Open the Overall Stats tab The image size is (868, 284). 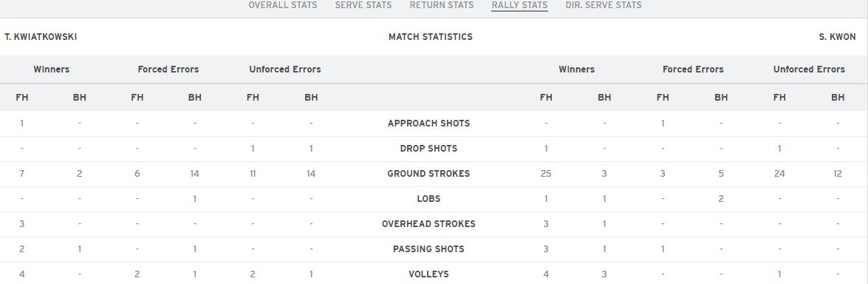pos(282,5)
